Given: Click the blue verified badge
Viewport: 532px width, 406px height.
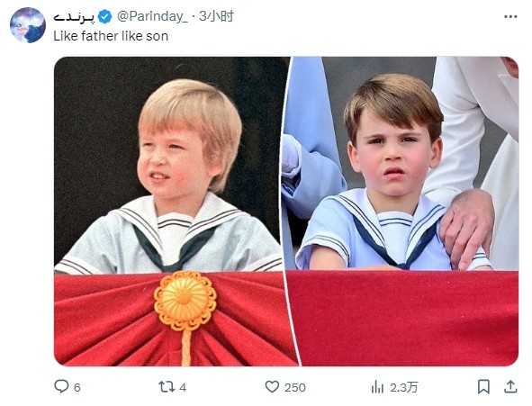Looking at the screenshot, I should tap(104, 16).
